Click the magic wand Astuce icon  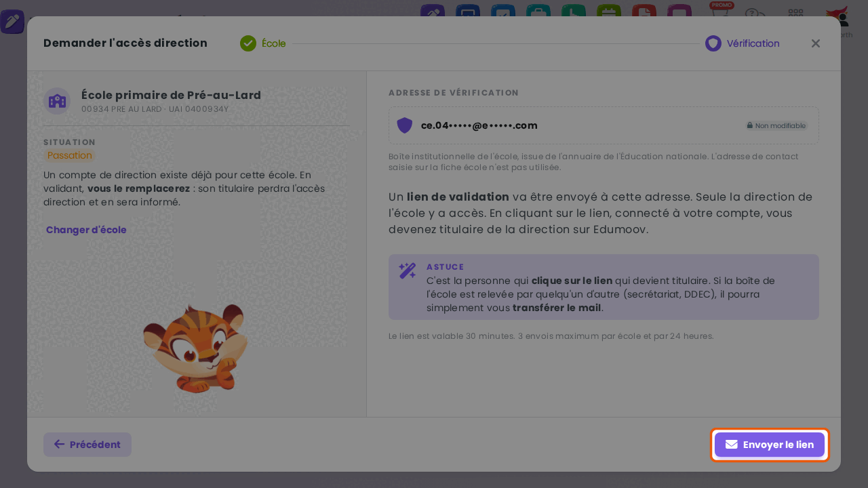407,271
